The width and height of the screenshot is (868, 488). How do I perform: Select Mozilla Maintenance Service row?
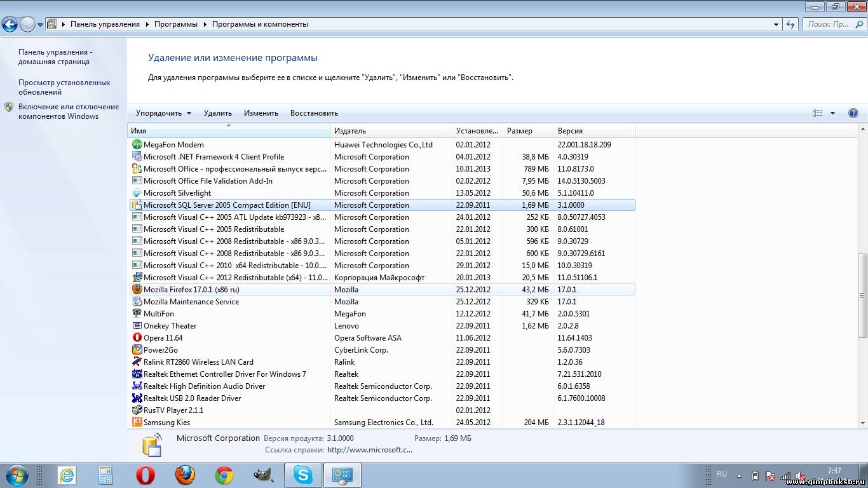(x=382, y=302)
